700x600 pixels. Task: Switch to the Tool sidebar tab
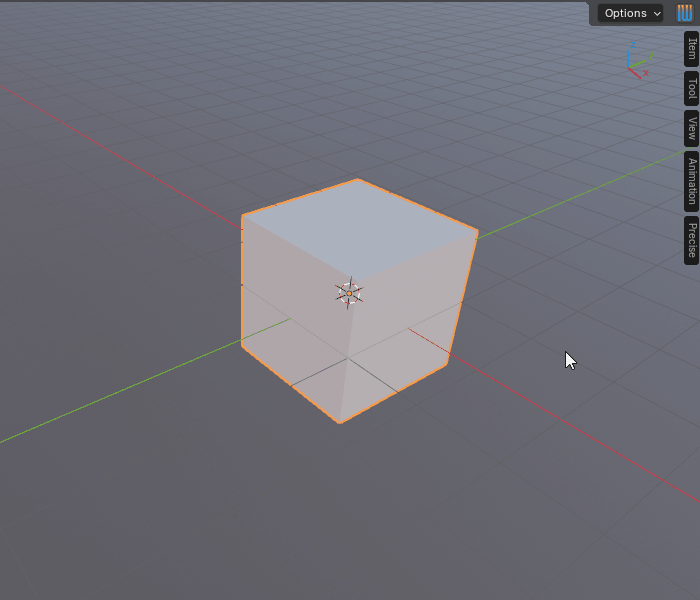point(692,88)
